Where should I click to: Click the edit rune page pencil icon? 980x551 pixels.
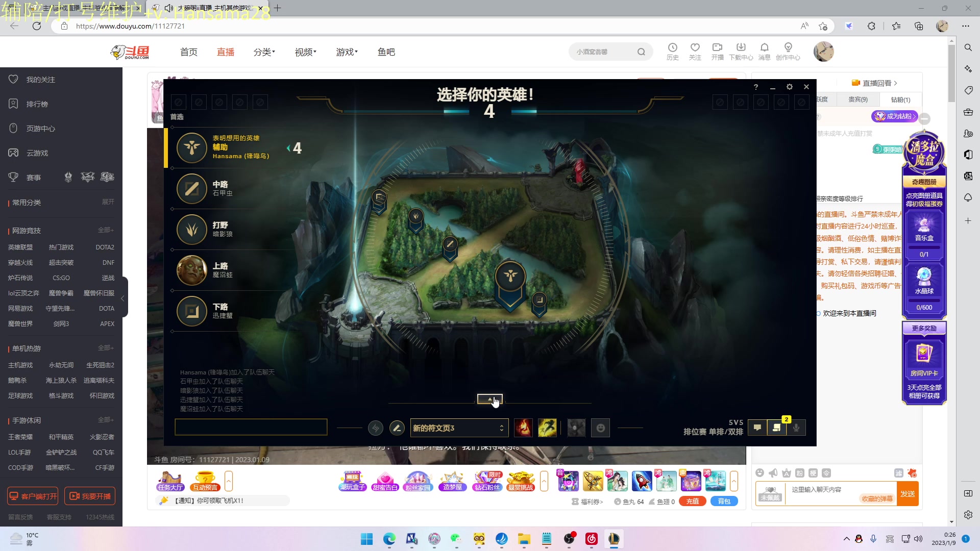pos(397,428)
